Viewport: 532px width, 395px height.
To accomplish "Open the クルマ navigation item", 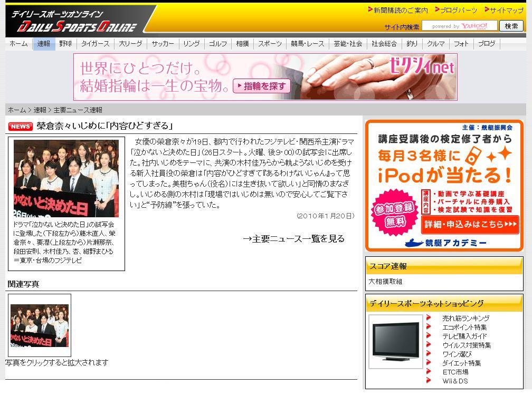I will pyautogui.click(x=436, y=44).
